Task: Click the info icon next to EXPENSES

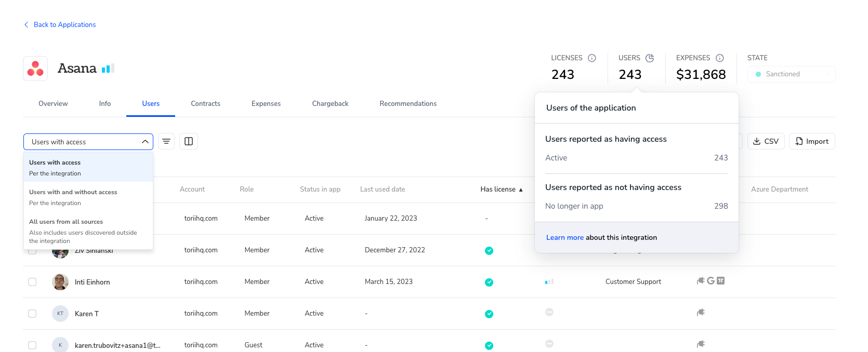Action: point(720,58)
